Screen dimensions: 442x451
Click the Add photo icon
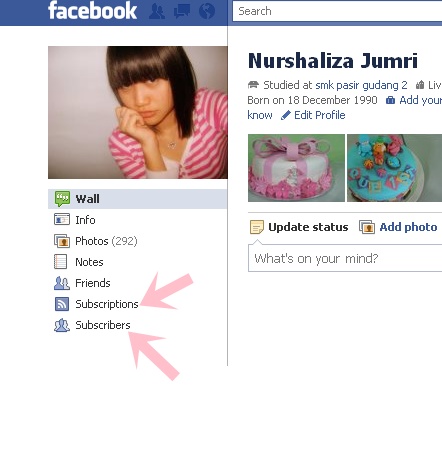point(367,227)
